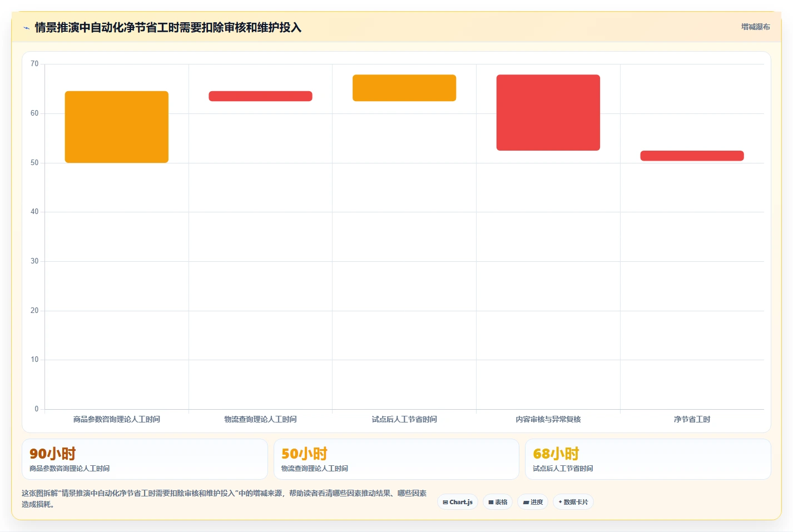
Task: Click the y-axis value 40
Action: tap(34, 212)
